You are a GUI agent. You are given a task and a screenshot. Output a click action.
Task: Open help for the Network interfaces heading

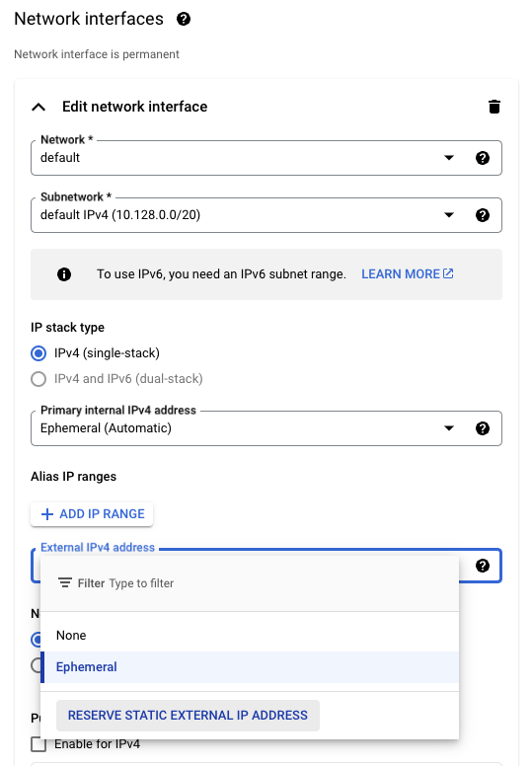click(x=184, y=19)
